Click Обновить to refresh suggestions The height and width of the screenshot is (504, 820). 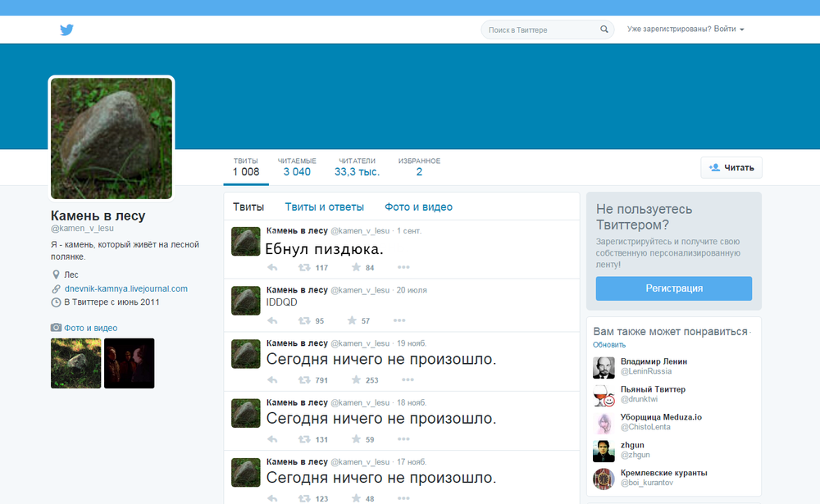[x=609, y=345]
